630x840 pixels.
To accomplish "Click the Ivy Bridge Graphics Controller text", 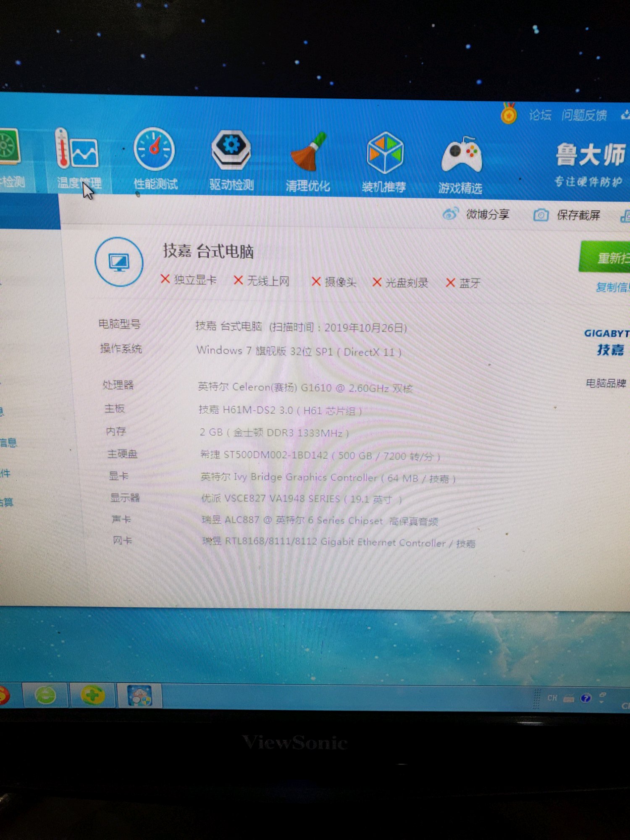I will [x=328, y=478].
